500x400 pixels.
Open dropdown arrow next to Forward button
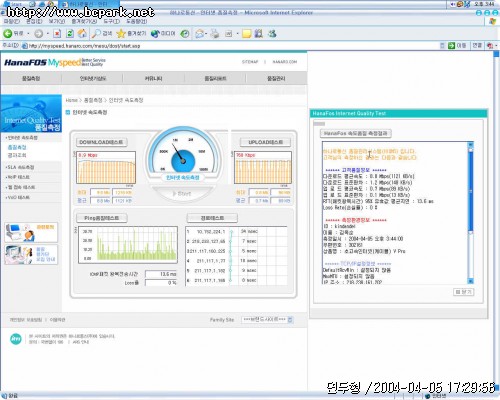pos(47,34)
